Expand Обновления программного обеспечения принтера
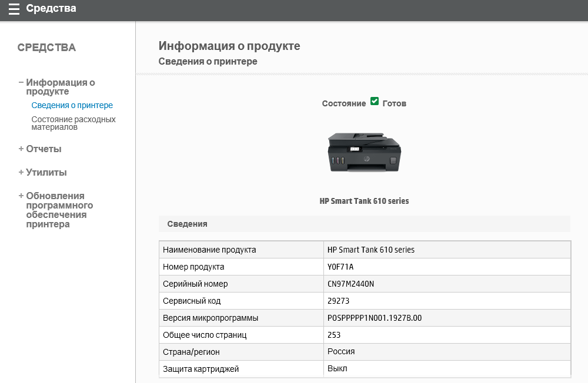 coord(21,196)
